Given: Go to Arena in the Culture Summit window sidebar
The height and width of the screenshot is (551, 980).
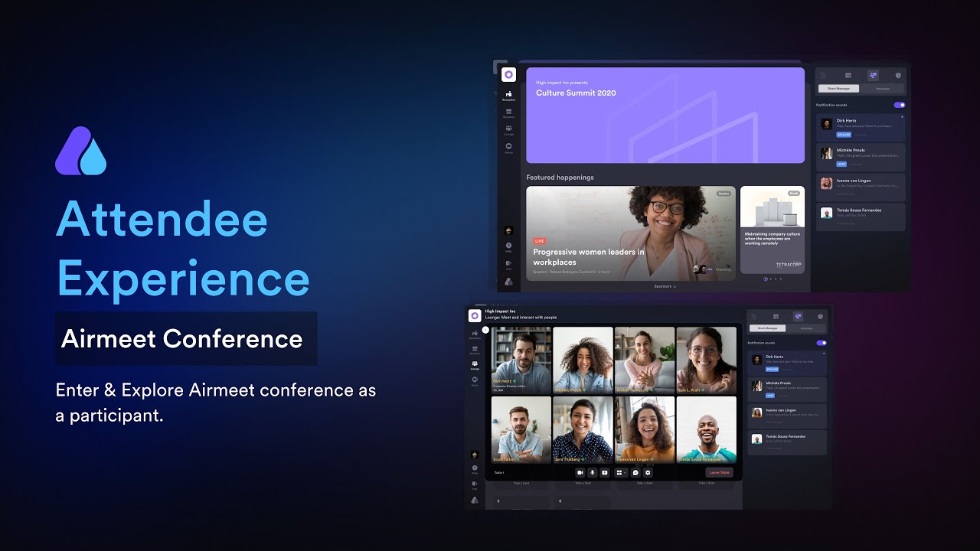Looking at the screenshot, I should [508, 148].
